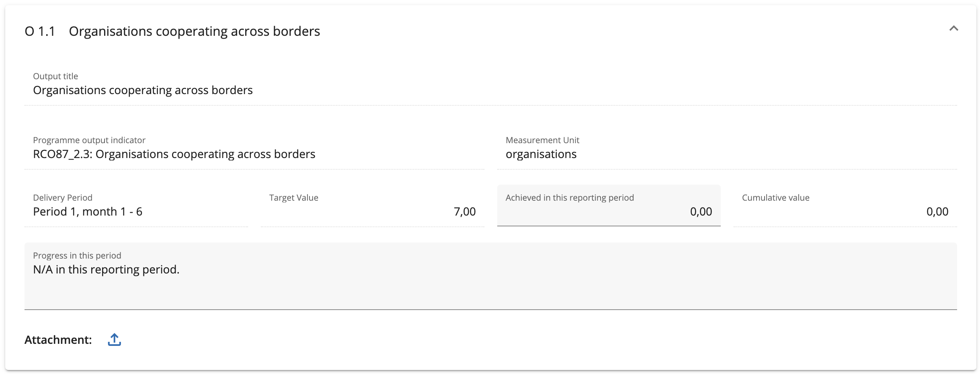Focus the Achieved in this reporting period field
980x374 pixels.
pos(609,211)
